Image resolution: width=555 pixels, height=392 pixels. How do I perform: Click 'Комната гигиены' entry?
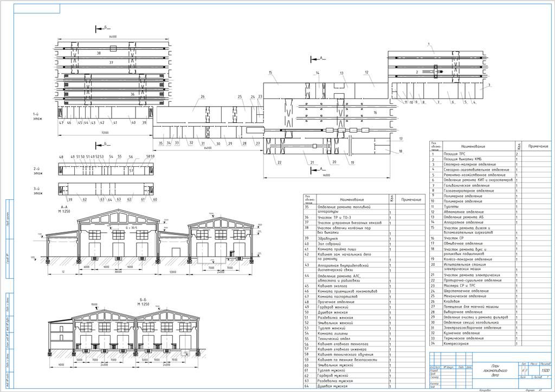pos(364,334)
